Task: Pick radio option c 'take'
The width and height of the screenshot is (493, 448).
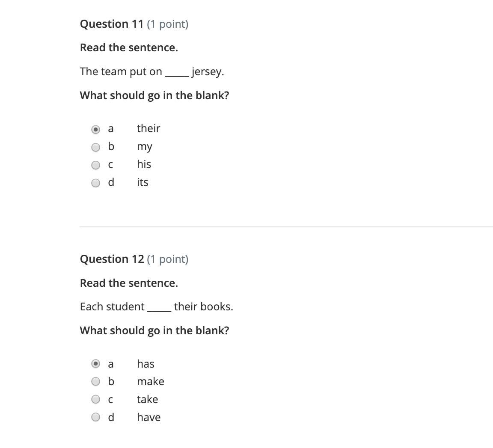Action: pyautogui.click(x=96, y=399)
